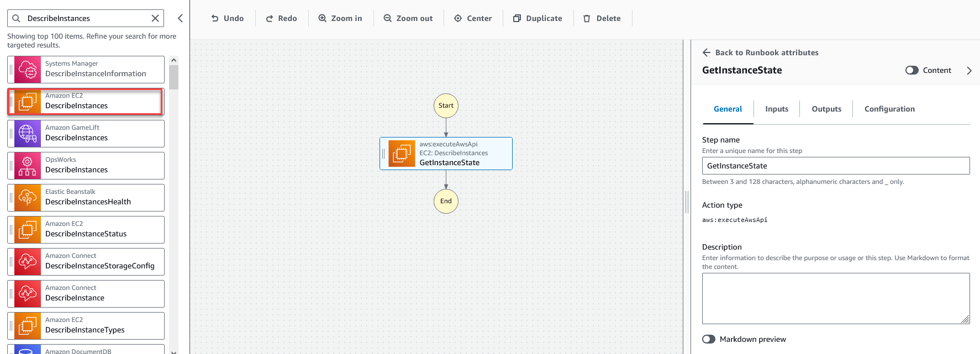This screenshot has width=980, height=354.
Task: Click the Delete trash icon
Action: [587, 18]
